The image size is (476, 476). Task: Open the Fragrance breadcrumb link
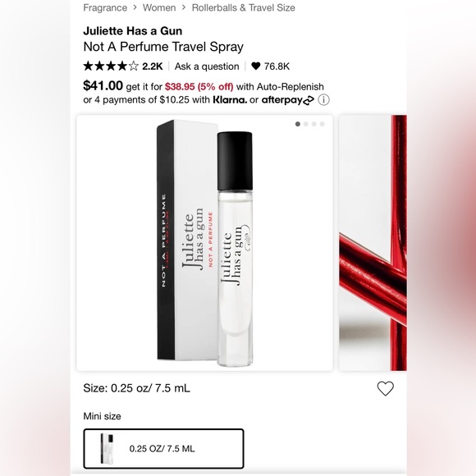pos(105,7)
